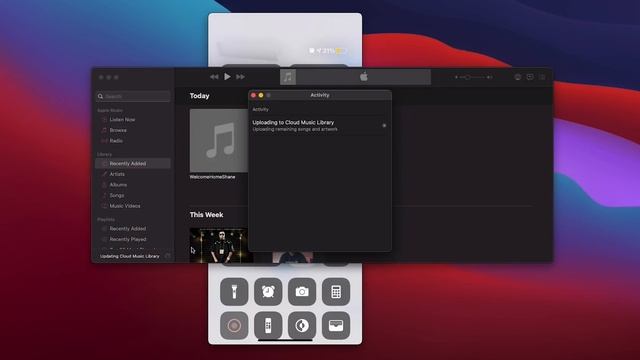
Task: Open the Up Next queue icon
Action: tap(542, 77)
